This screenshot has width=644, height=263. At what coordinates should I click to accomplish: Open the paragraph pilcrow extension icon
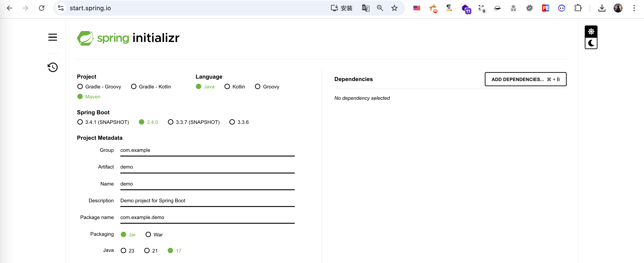click(x=449, y=8)
